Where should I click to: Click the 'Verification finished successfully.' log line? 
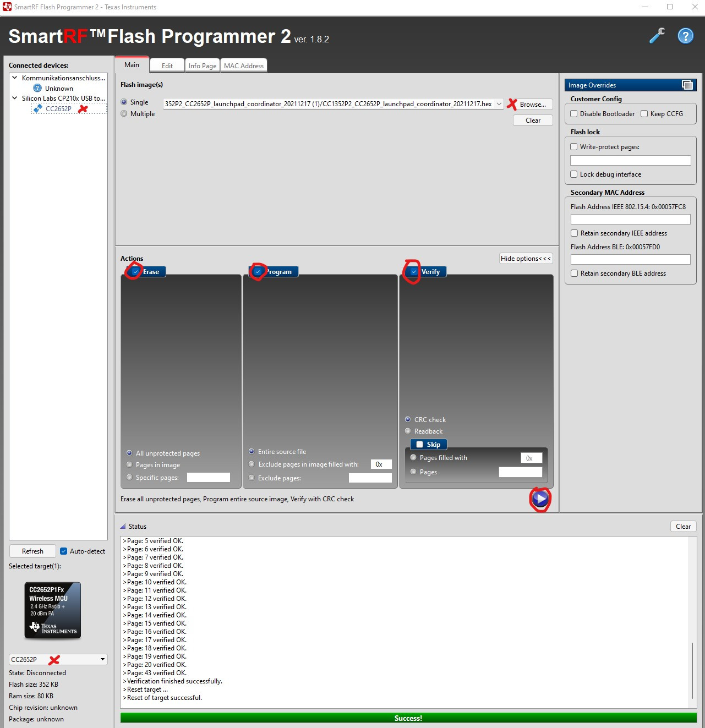(173, 681)
